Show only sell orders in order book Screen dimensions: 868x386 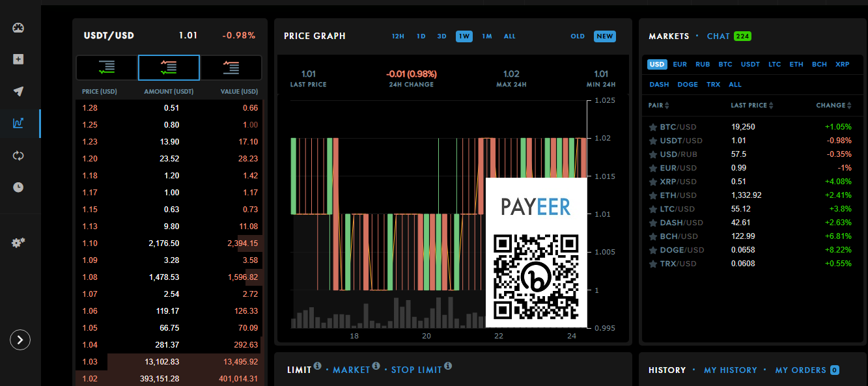231,67
